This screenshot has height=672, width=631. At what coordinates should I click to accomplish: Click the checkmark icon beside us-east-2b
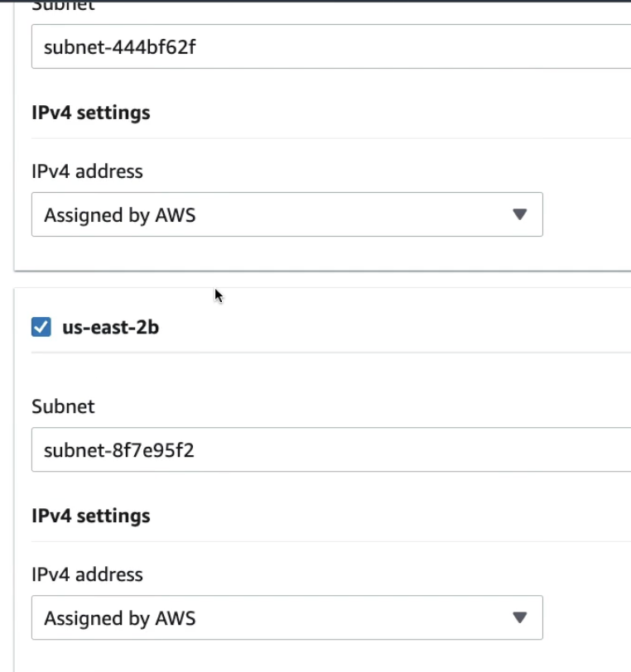click(41, 327)
